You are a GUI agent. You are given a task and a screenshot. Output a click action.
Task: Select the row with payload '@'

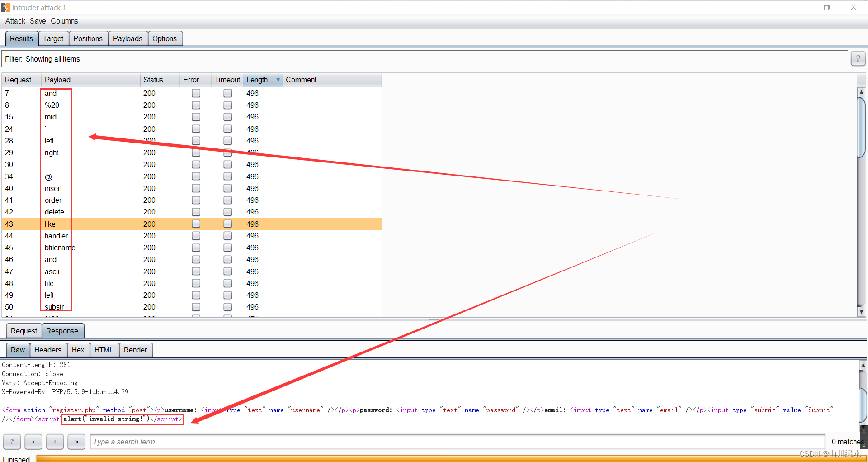point(192,176)
